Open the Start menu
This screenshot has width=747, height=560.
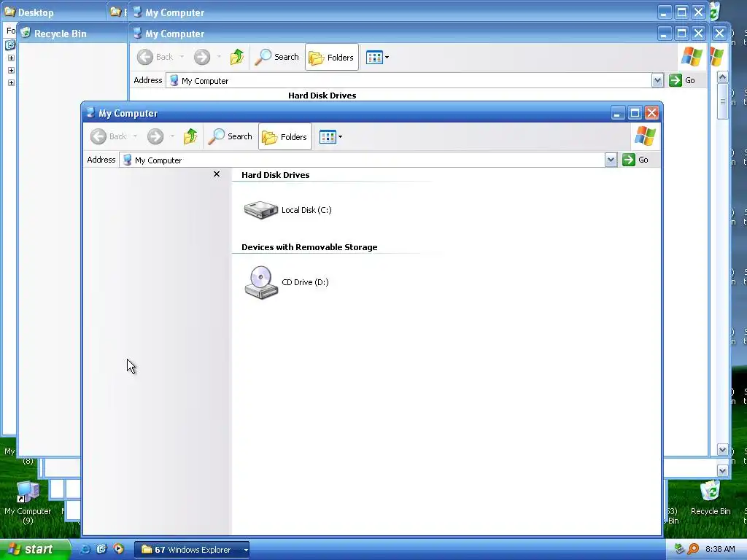34,550
